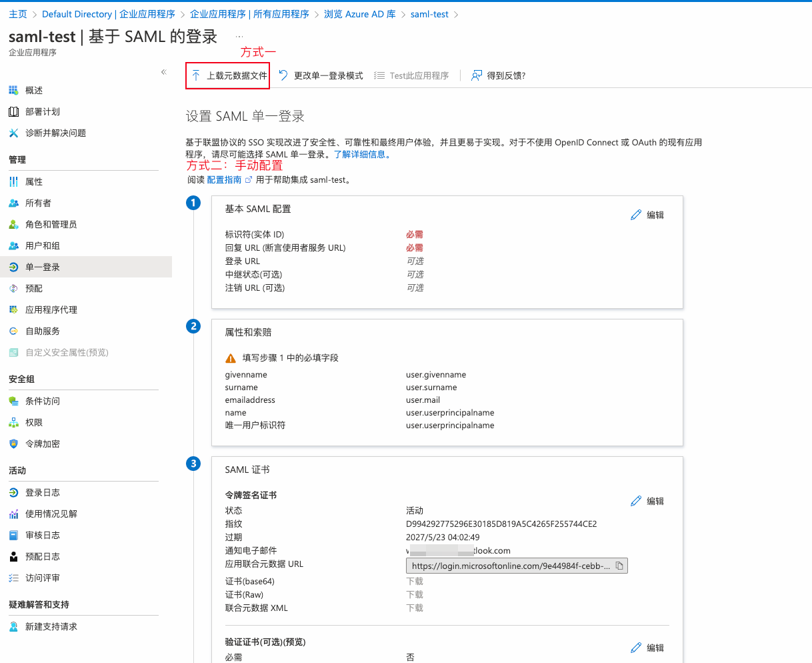Click the expiry date 2027/5/23 04:02:49

pos(443,538)
